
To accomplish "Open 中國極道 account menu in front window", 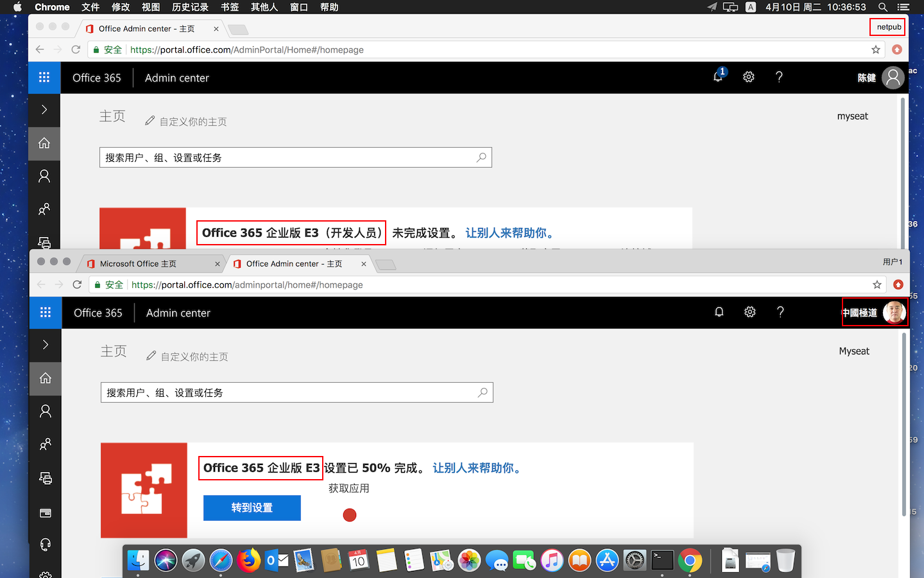I will tap(875, 313).
